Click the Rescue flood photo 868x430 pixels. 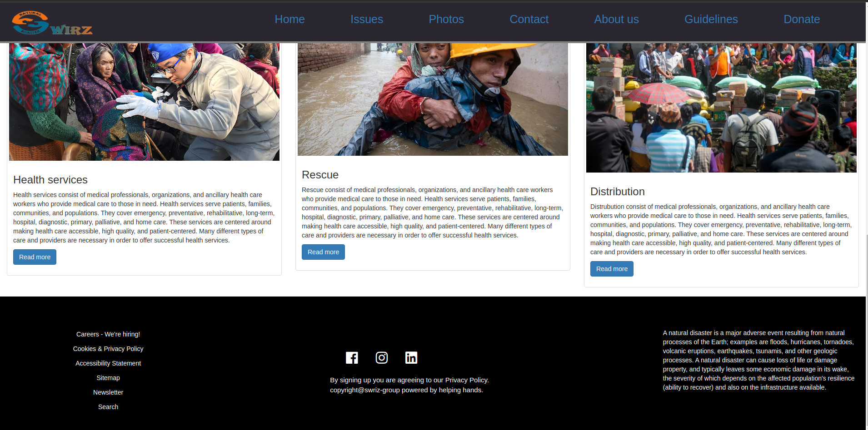[433, 99]
